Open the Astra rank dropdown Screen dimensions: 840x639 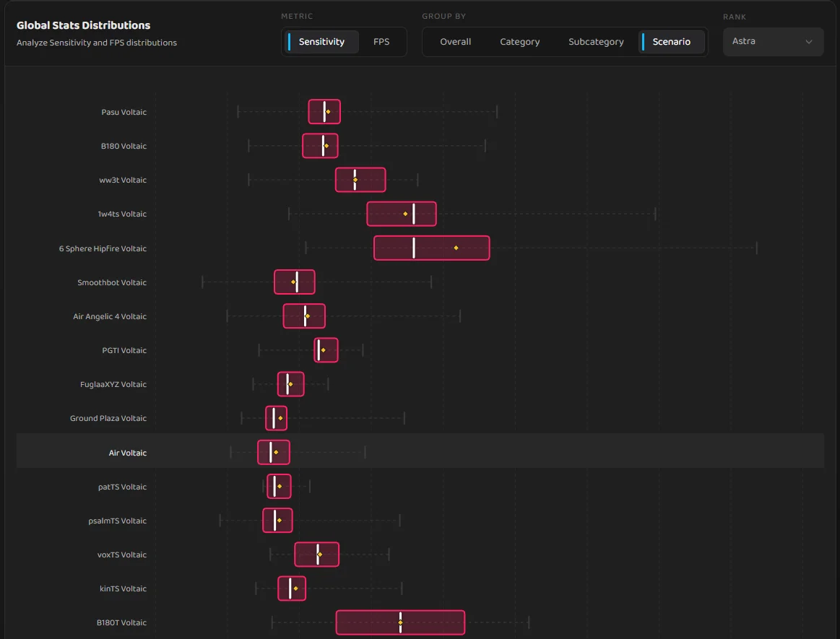pos(772,42)
